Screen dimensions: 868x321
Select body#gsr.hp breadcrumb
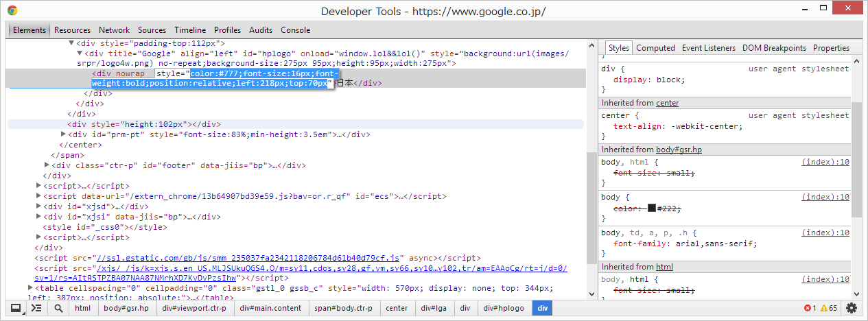click(126, 308)
